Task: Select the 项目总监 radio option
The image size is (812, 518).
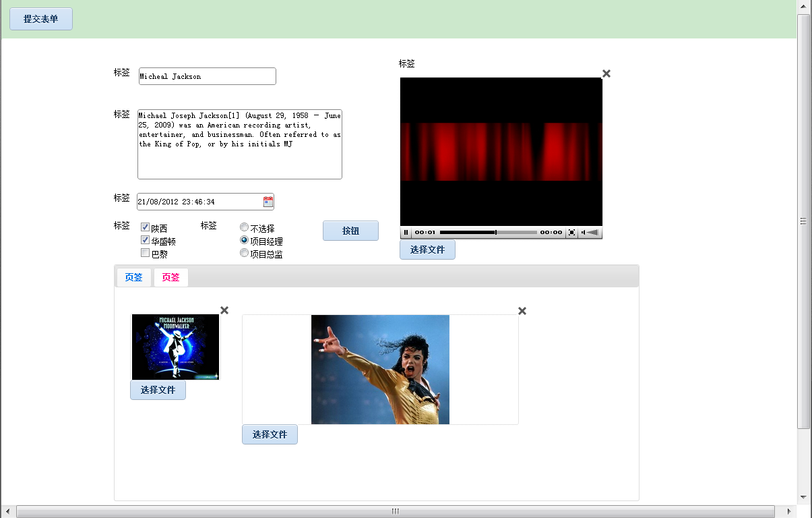Action: (244, 253)
